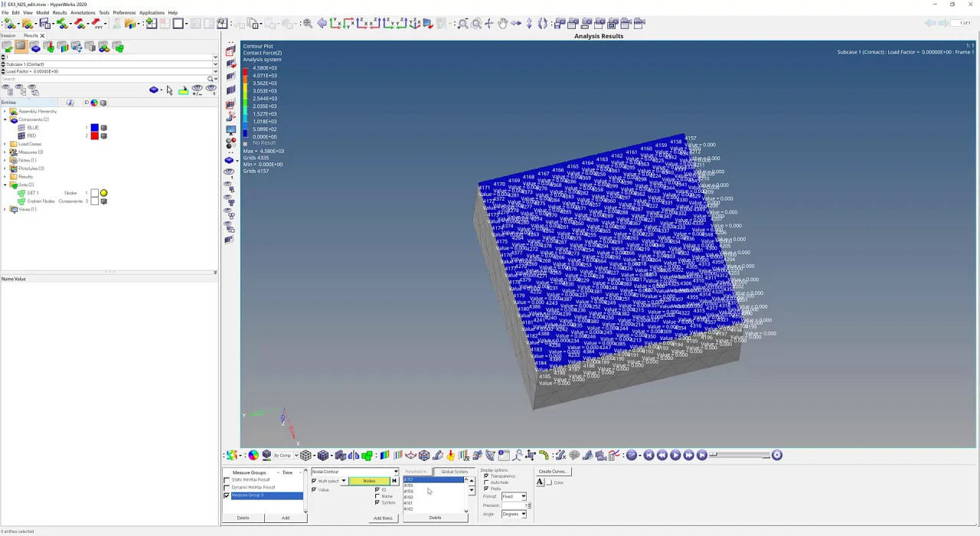Click the color wheel icon in results toolbar
This screenshot has width=980, height=536.
coord(253,456)
